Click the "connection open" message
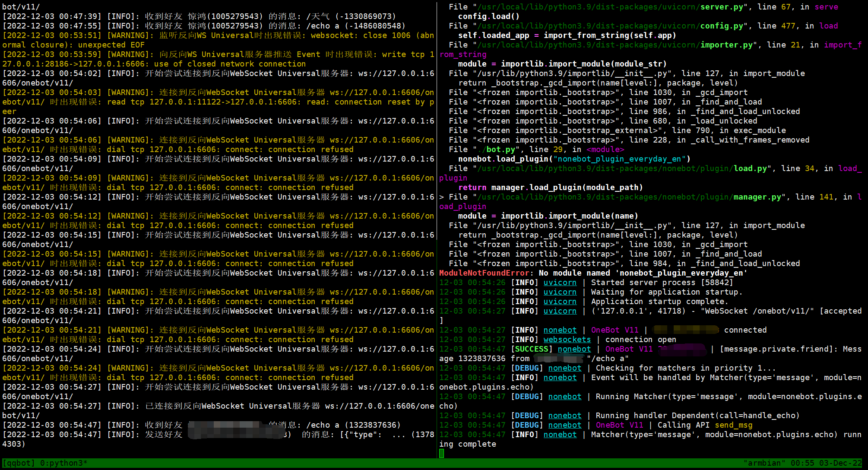The height and width of the screenshot is (470, 868). [641, 340]
